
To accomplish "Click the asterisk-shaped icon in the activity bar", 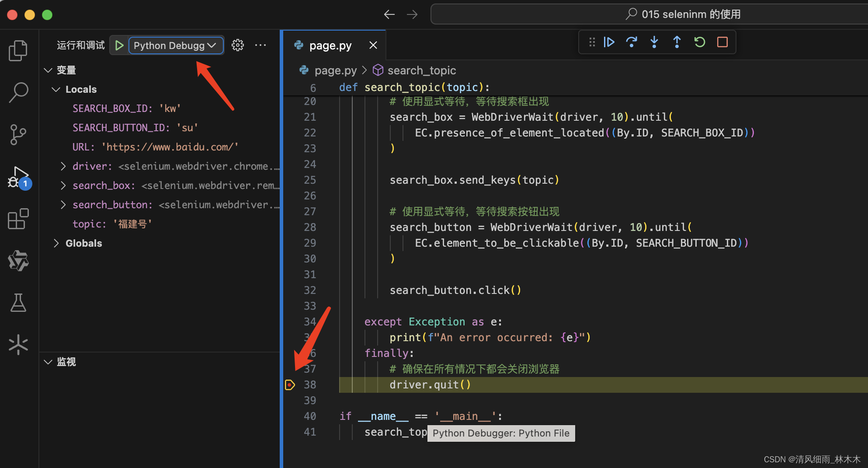I will [18, 345].
